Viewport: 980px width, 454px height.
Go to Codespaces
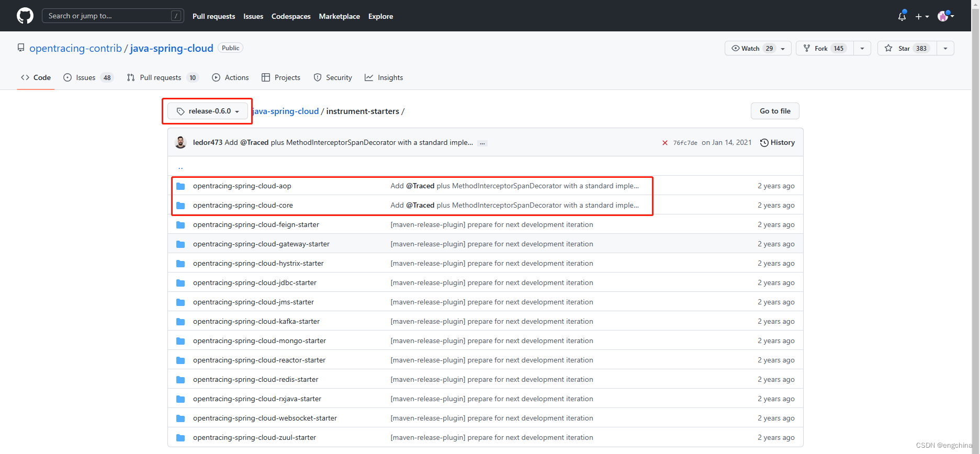291,16
